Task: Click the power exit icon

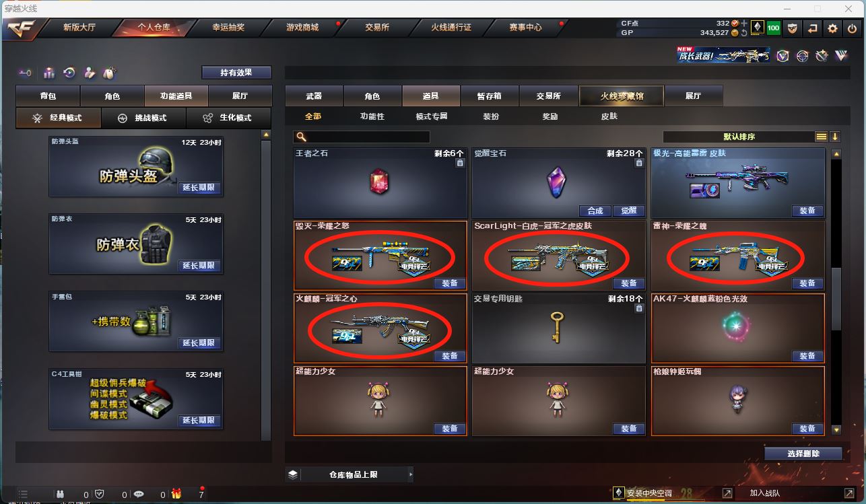Action: [853, 28]
